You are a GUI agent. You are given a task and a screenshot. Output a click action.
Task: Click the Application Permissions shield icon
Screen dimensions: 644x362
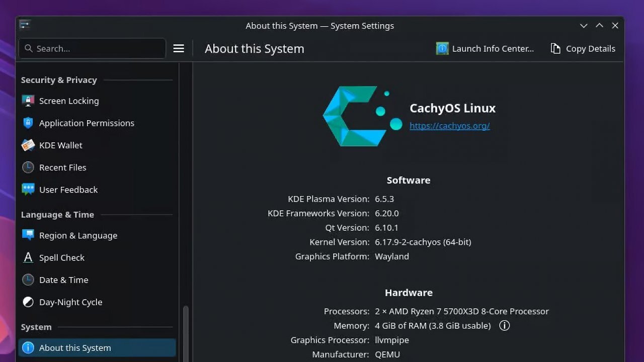28,123
